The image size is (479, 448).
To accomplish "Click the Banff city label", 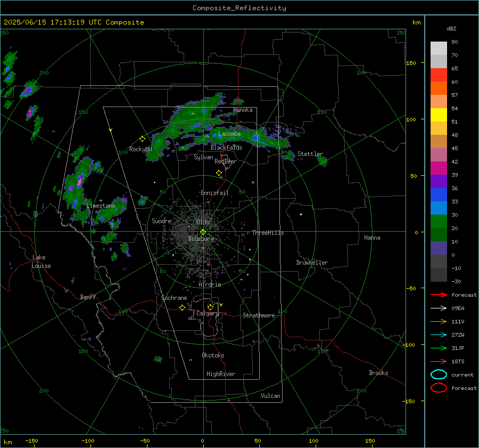I will (x=88, y=297).
